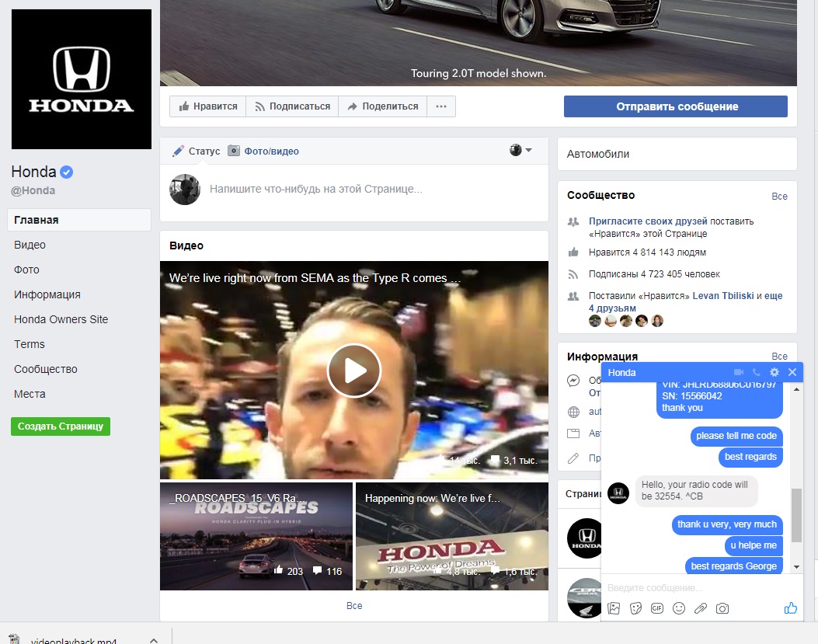This screenshot has height=644, width=818.
Task: Click the 'Hello, your radio code' message
Action: pos(696,490)
